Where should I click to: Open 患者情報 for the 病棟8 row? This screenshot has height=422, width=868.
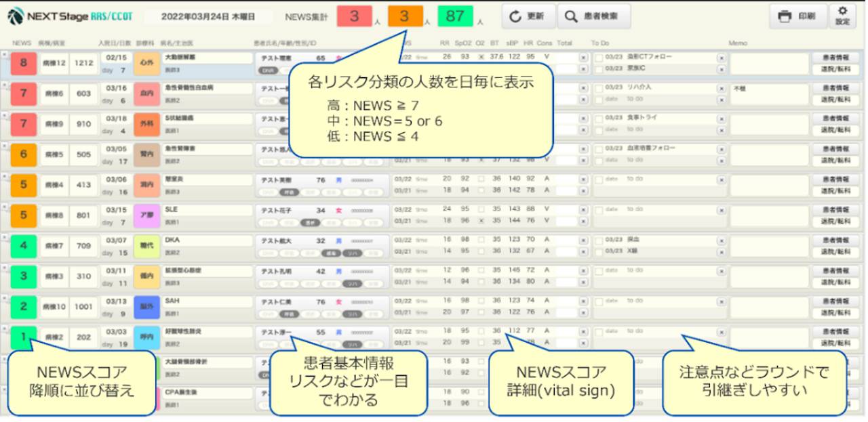point(835,209)
